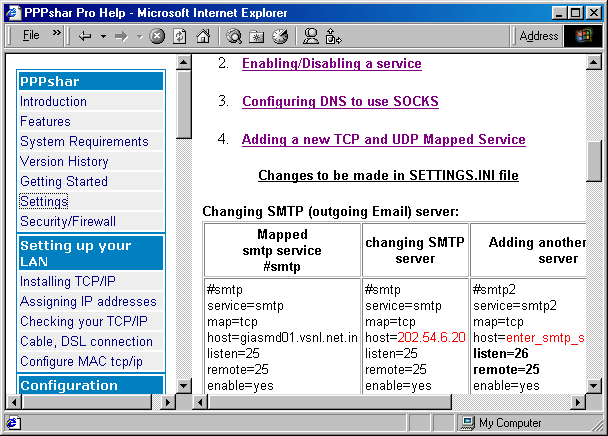Screen dimensions: 608x436
Task: Open the Installing TCP/IP topic
Action: (67, 281)
